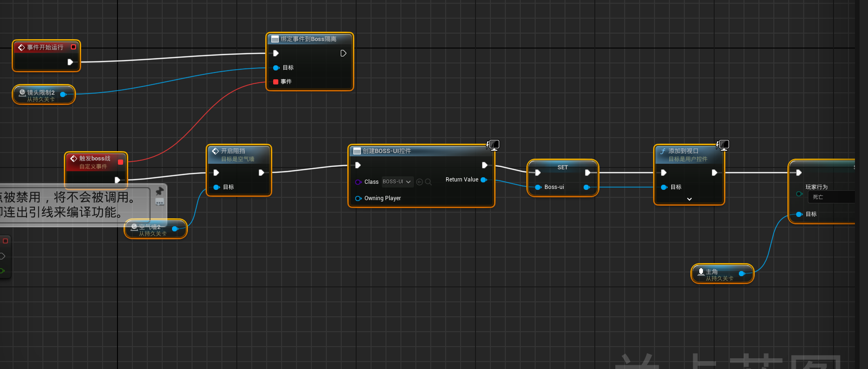Click exec input pin of 添加到视口

point(664,173)
